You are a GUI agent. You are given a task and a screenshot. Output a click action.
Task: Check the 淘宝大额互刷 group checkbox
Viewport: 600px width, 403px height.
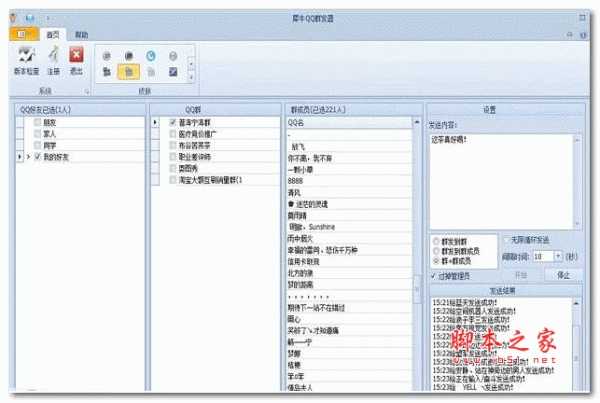click(x=173, y=179)
